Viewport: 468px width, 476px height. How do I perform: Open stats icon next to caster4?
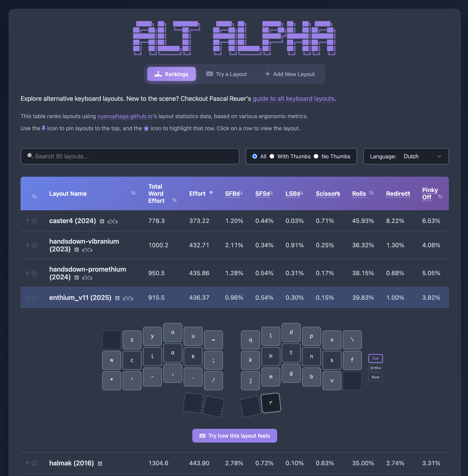coord(102,221)
